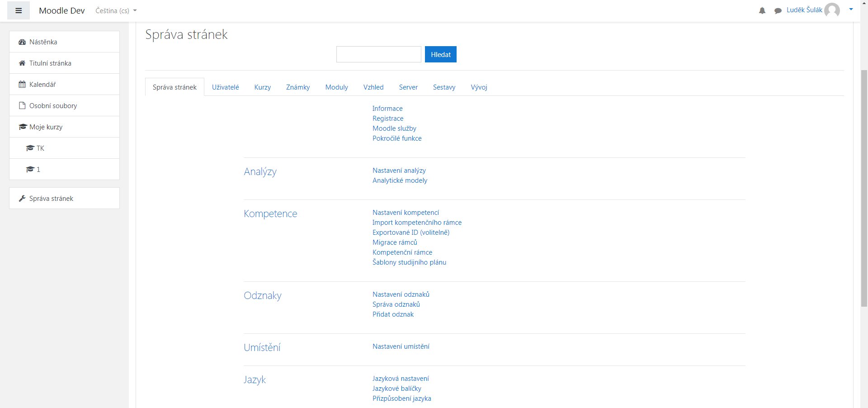The width and height of the screenshot is (868, 408).
Task: Open the TK course in sidebar
Action: [40, 148]
